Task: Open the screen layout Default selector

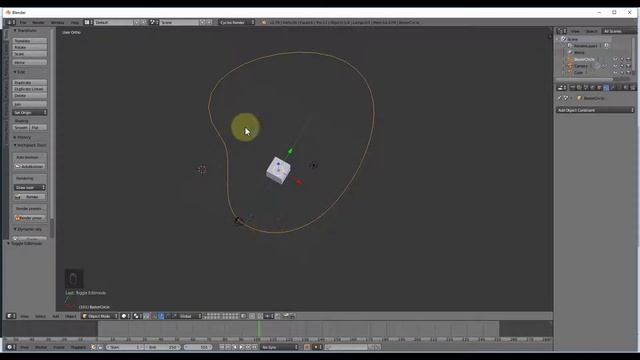Action: [x=113, y=22]
